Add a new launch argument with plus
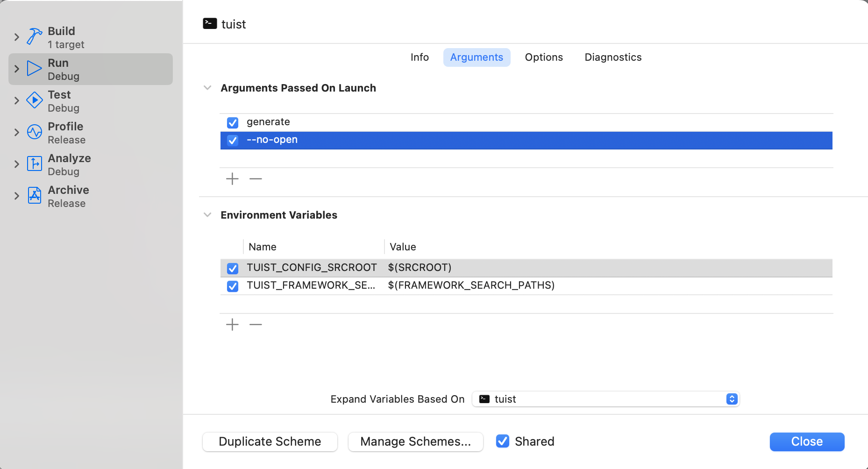 point(232,179)
